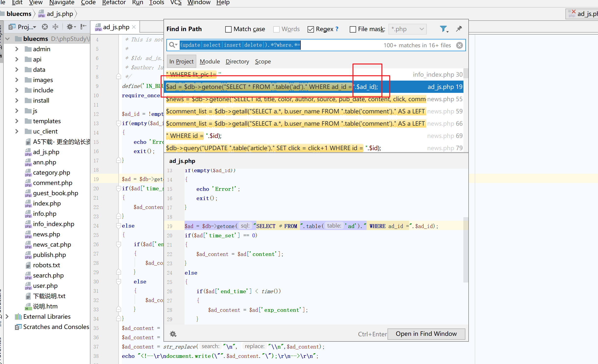Close the ad_js.php editor tab
Screen dimensions: 598x364
[x=134, y=27]
